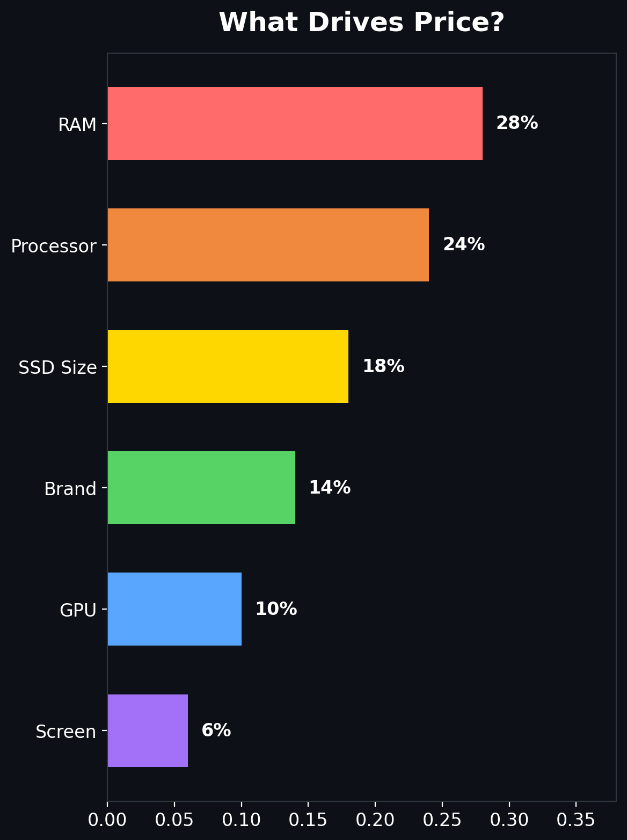Click the SSD Size axis label
The width and height of the screenshot is (627, 840).
pyautogui.click(x=57, y=367)
